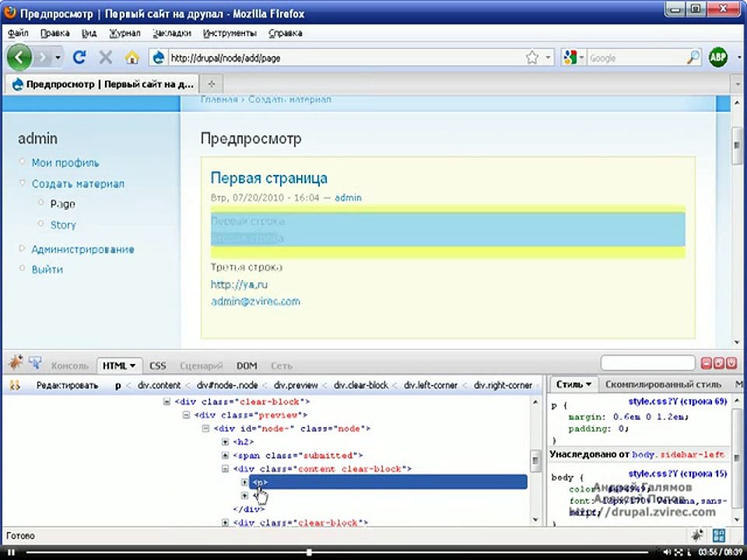Image resolution: width=747 pixels, height=560 pixels.
Task: Select div.preview in the breadcrumb
Action: 296,385
